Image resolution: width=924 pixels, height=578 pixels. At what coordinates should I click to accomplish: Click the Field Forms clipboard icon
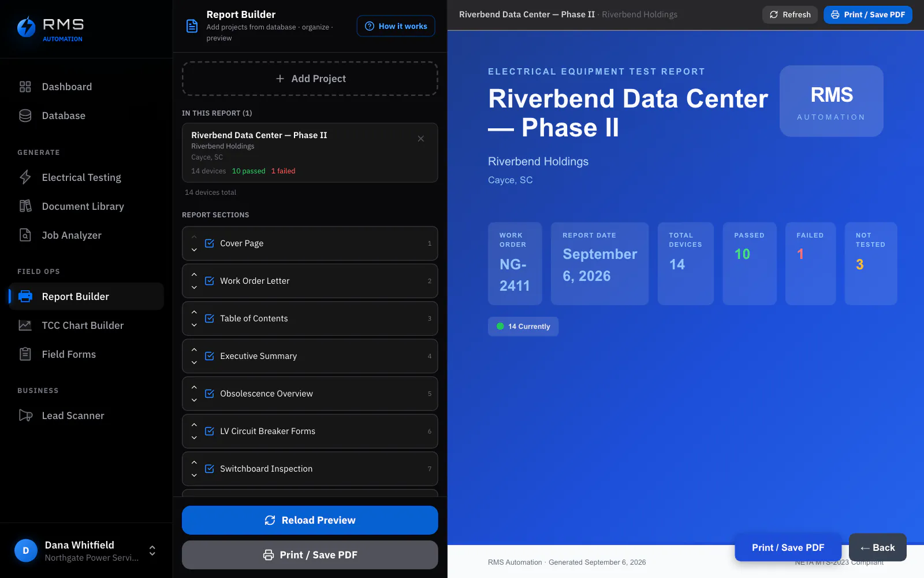pos(25,354)
